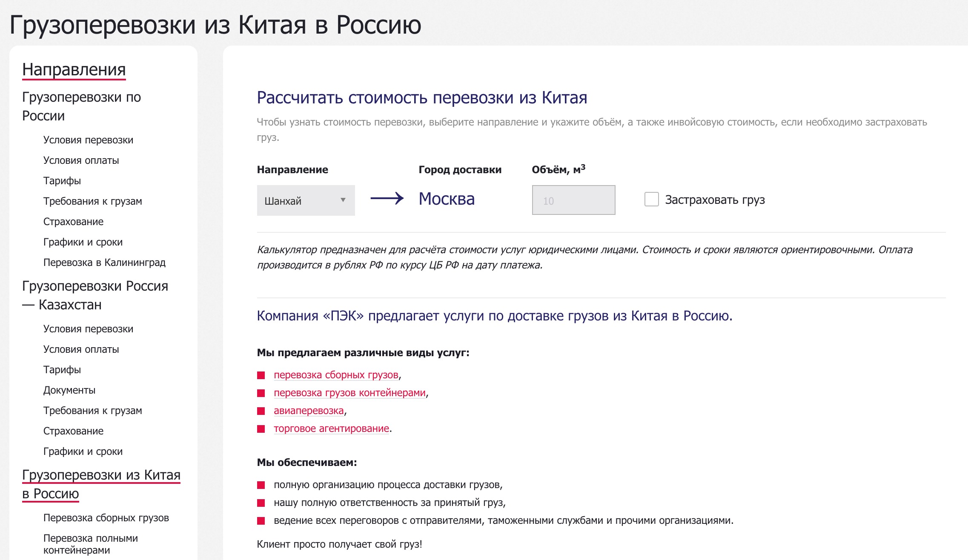
Task: Click the Москва delivery city text
Action: 447,199
